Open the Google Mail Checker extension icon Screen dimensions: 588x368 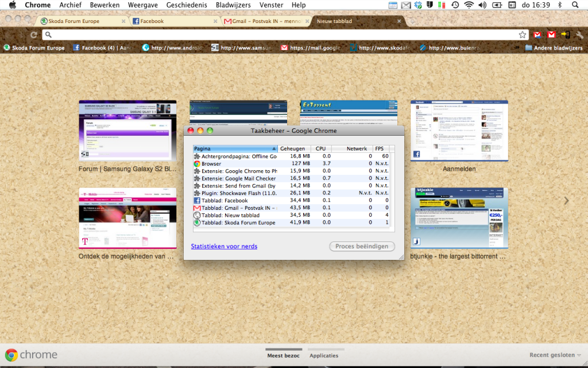tap(551, 35)
